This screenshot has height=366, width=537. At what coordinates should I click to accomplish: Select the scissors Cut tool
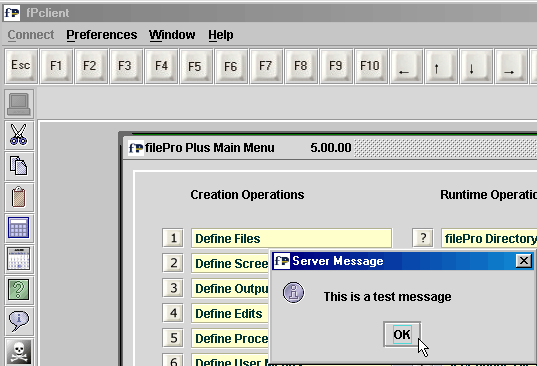(19, 135)
